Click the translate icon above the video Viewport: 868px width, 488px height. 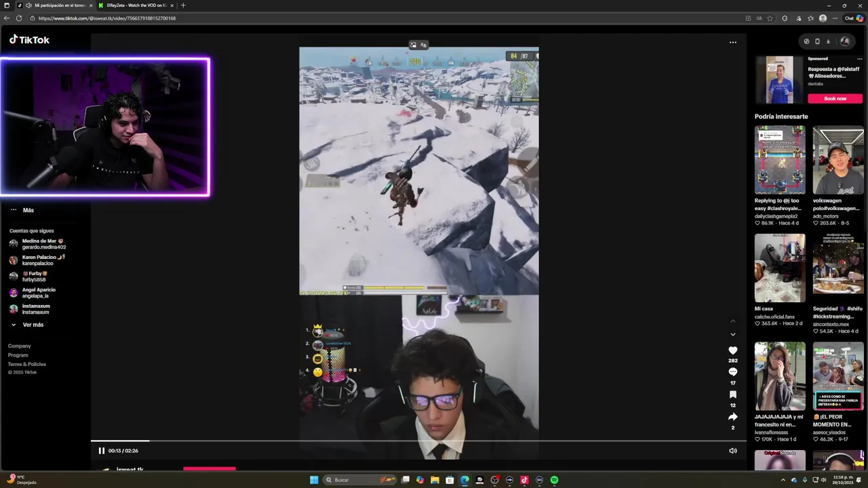tap(423, 45)
